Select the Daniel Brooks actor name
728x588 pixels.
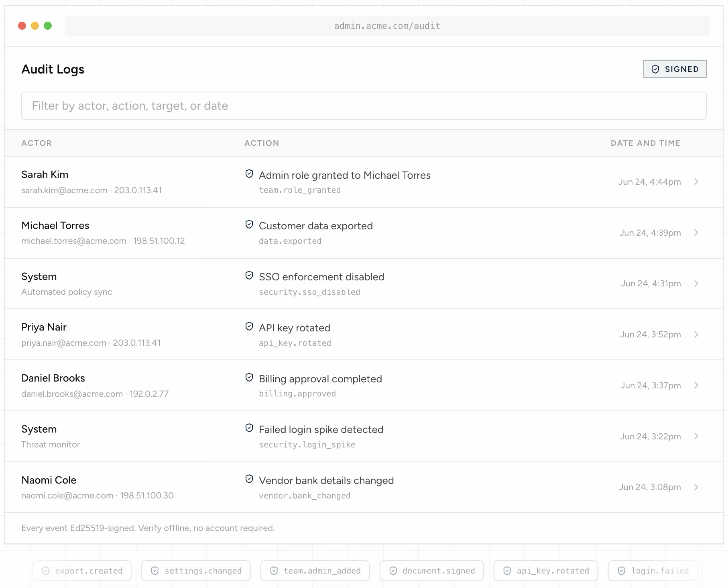pos(53,378)
